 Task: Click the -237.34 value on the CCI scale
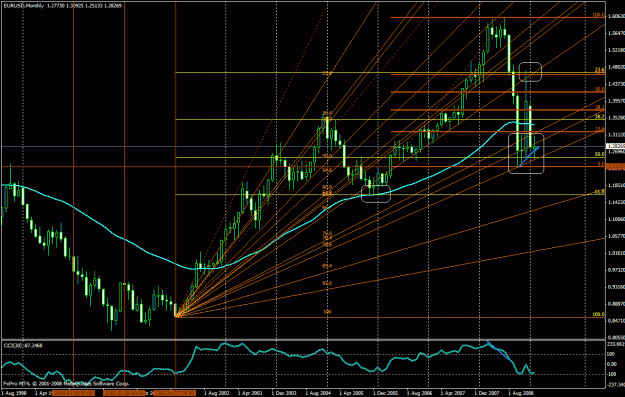(x=616, y=385)
